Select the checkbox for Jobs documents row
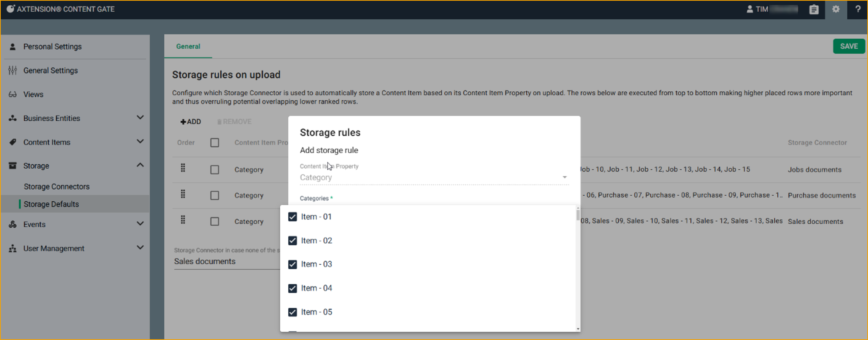The image size is (868, 340). (215, 170)
